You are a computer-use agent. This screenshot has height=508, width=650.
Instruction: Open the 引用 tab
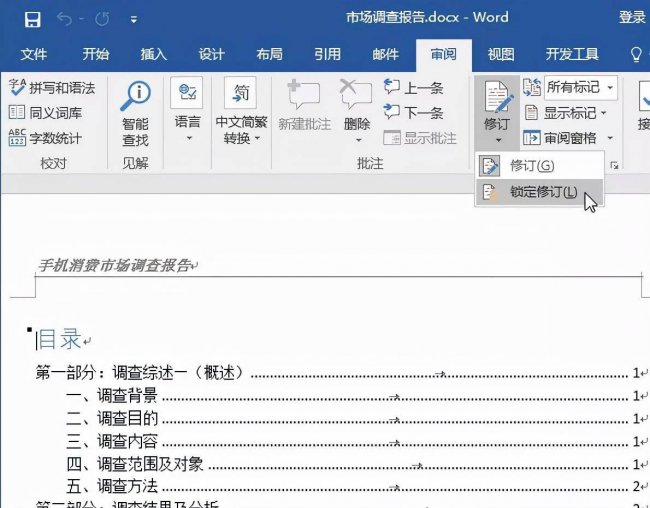coord(327,54)
